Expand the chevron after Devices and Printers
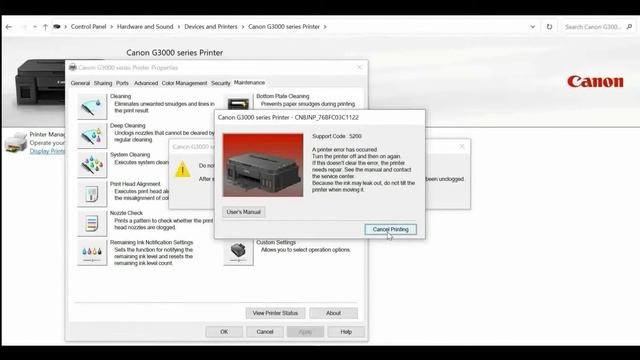 (243, 27)
